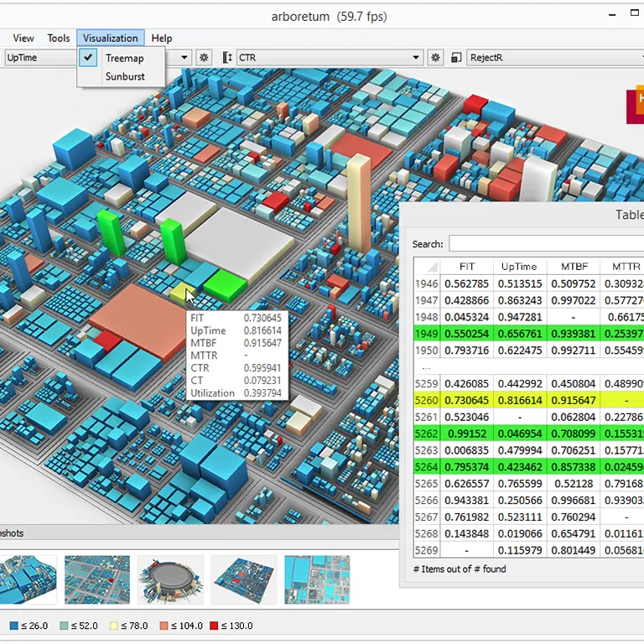The image size is (644, 644).
Task: Open settings gear next to UpTime combo
Action: click(204, 58)
